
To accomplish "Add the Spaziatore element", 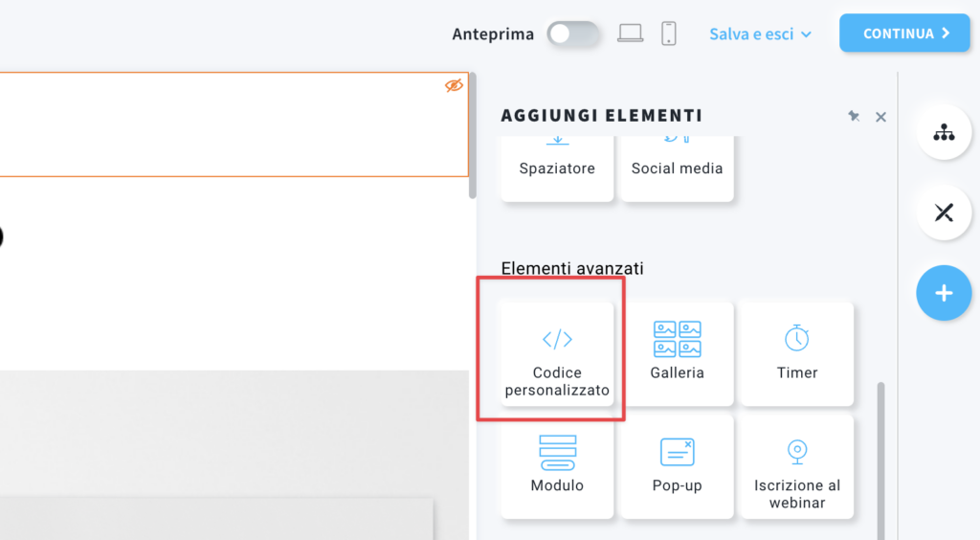I will point(557,169).
